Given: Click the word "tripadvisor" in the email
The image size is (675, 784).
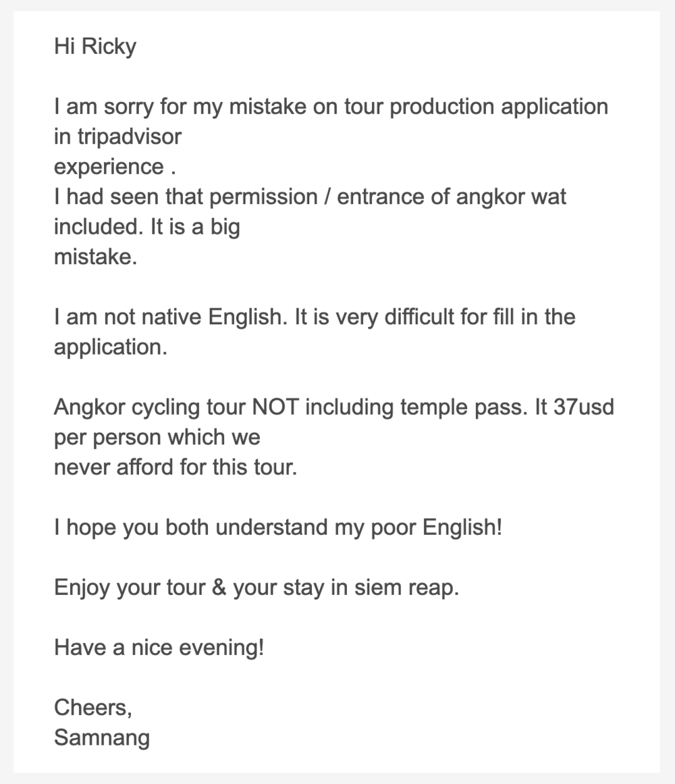Looking at the screenshot, I should click(126, 137).
